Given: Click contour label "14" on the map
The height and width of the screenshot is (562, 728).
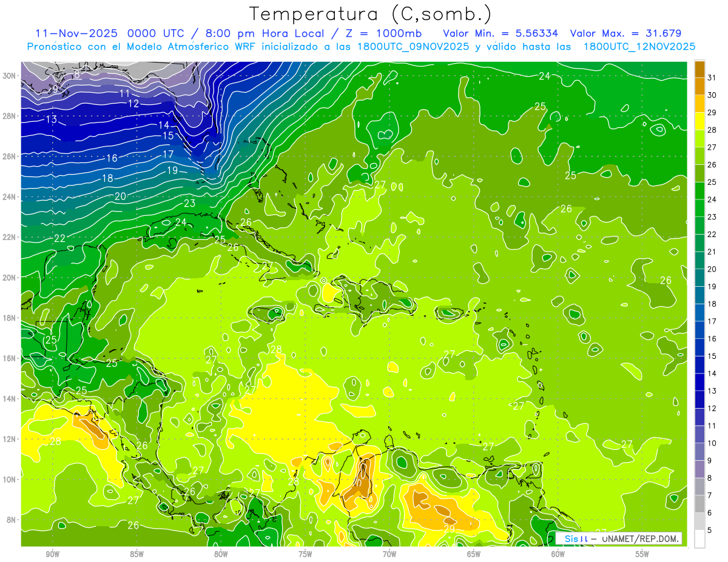Looking at the screenshot, I should (164, 125).
